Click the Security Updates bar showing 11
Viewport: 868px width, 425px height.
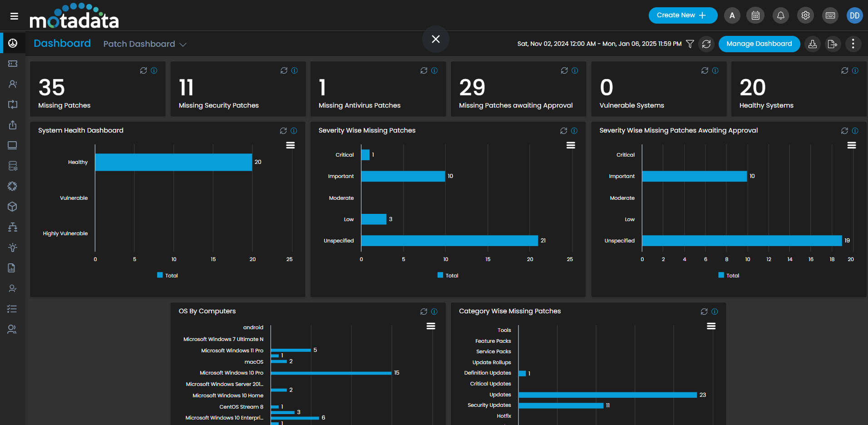[561, 405]
